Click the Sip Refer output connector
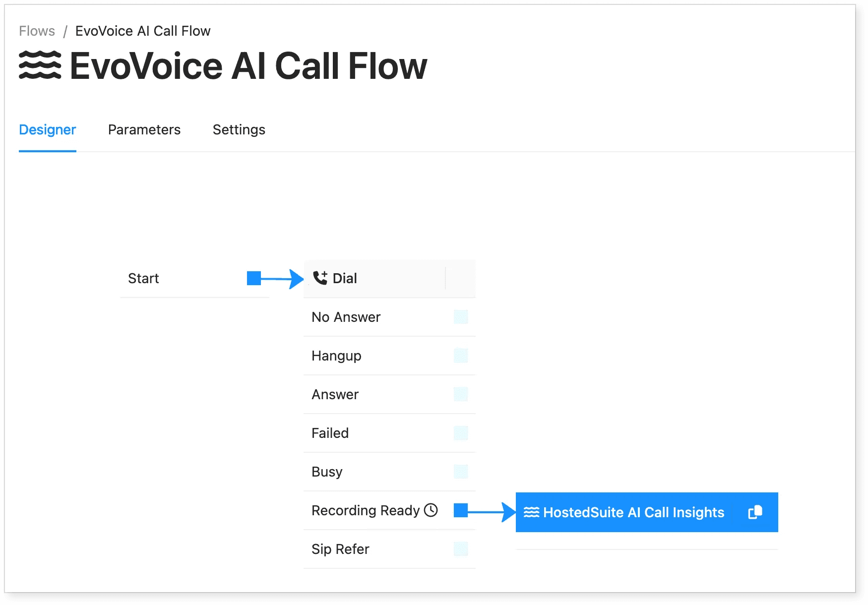Image resolution: width=868 pixels, height=605 pixels. coord(461,549)
